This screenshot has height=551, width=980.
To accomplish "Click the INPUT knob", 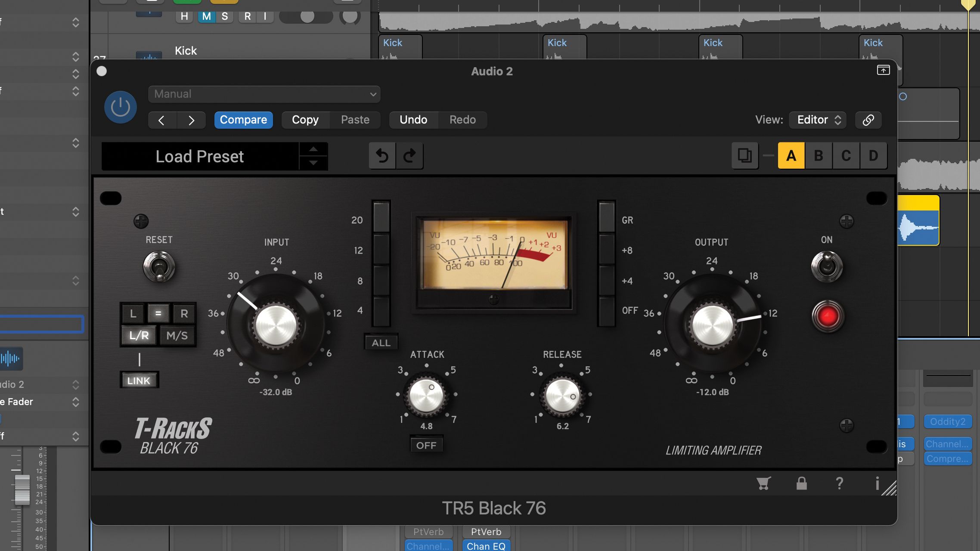I will (x=276, y=325).
